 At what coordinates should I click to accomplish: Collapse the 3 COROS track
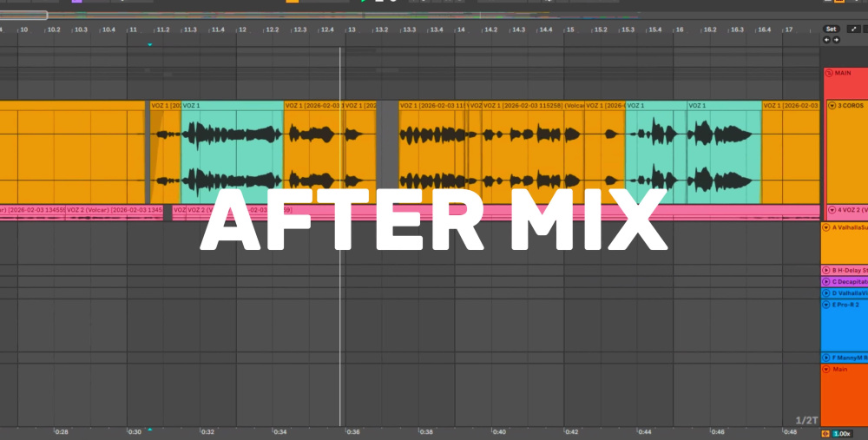[x=832, y=105]
